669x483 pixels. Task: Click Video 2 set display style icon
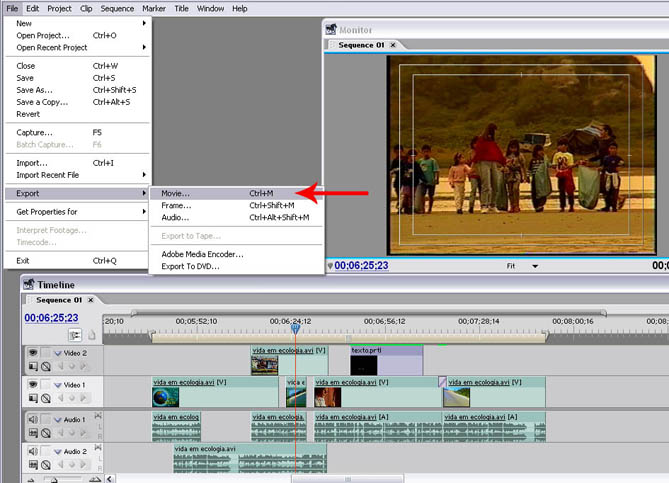33,366
